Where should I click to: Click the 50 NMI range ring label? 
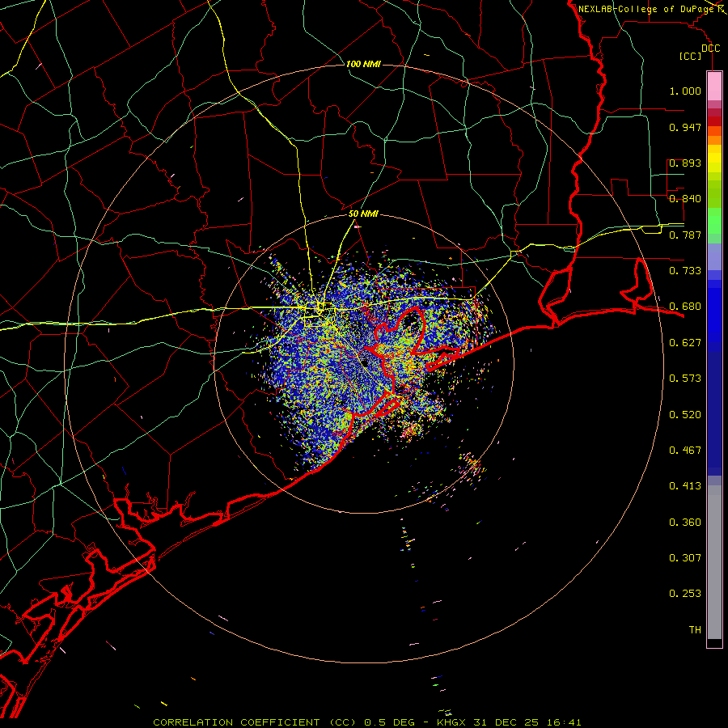363,214
